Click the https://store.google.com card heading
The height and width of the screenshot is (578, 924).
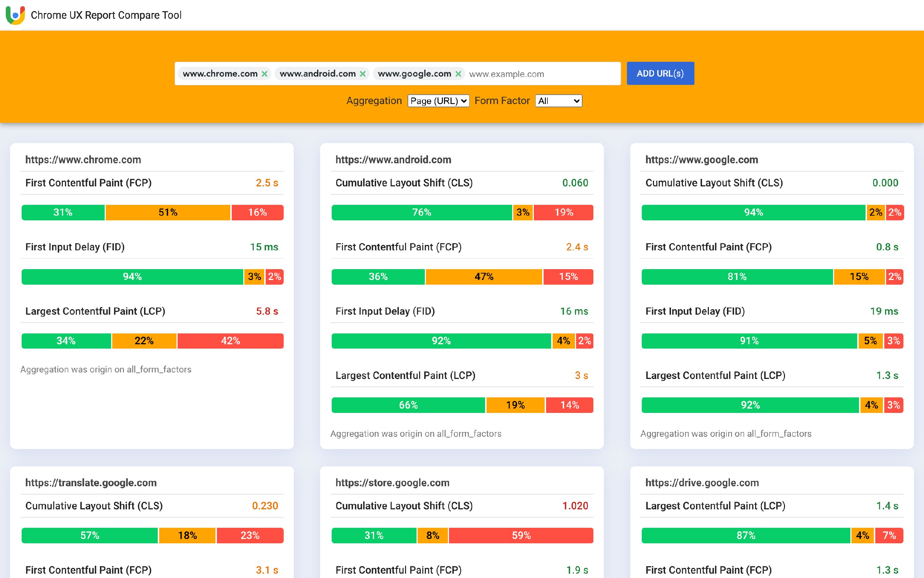pyautogui.click(x=392, y=483)
